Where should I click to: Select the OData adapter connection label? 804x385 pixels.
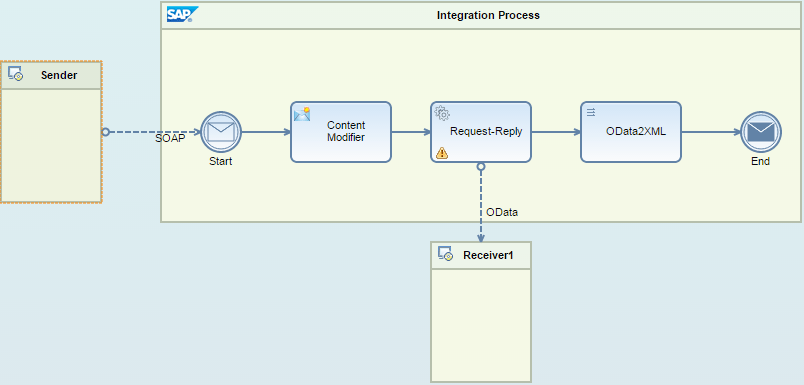tap(502, 212)
